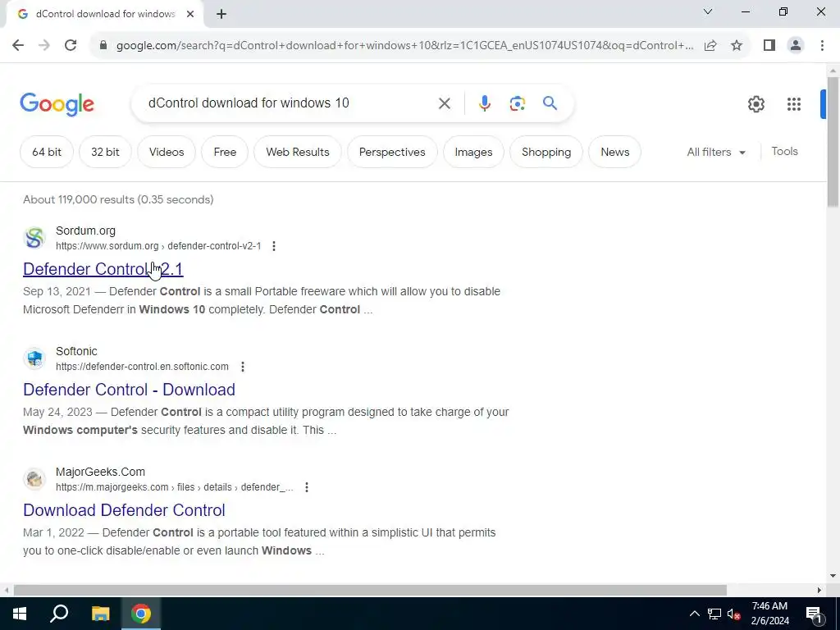Open network status tray icon
Screen dimensions: 840x630
pos(714,614)
